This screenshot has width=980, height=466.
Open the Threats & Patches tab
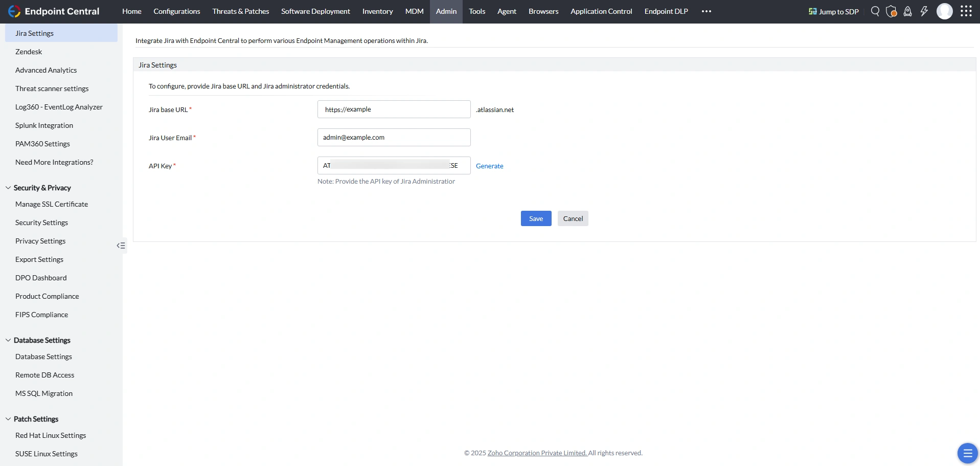coord(241,11)
